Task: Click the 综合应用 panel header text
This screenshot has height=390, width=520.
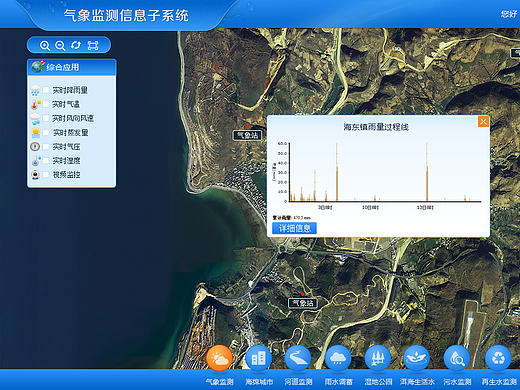Action: click(63, 67)
